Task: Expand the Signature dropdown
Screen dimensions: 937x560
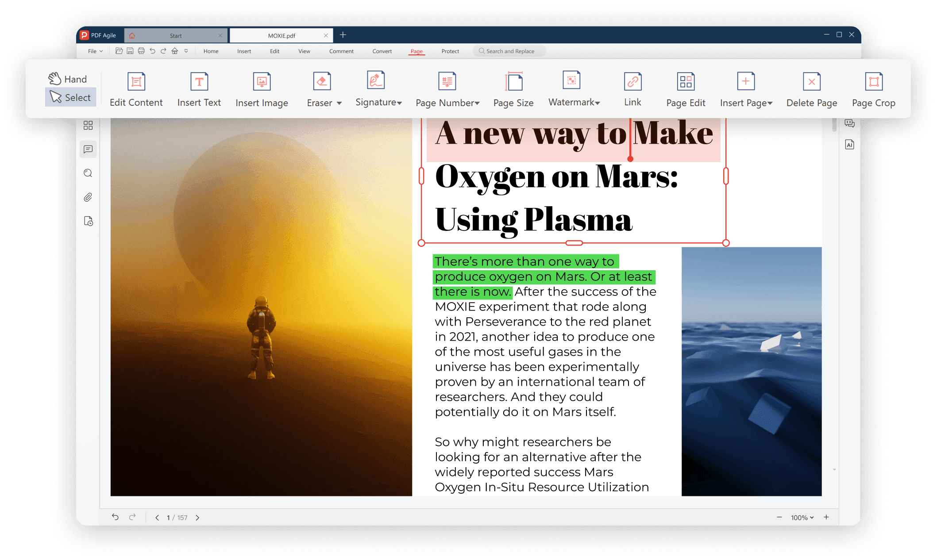Action: [399, 102]
